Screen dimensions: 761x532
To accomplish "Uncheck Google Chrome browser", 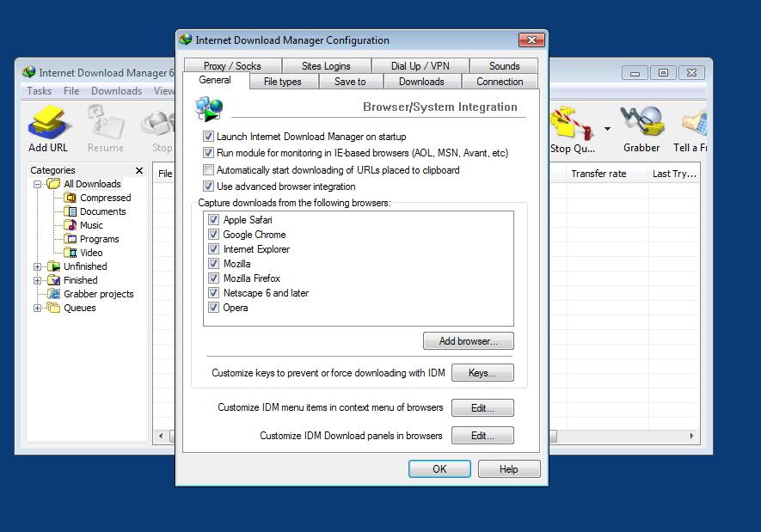I will (x=213, y=235).
